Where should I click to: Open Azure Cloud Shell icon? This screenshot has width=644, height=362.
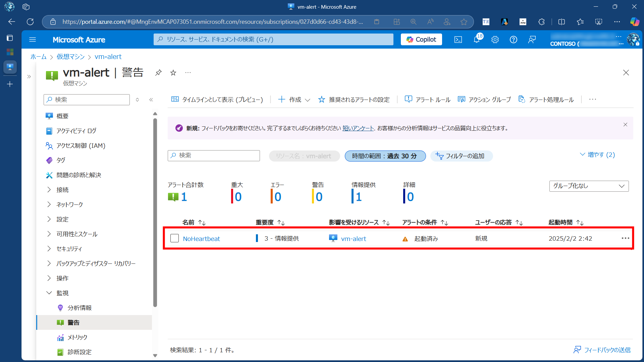(458, 40)
